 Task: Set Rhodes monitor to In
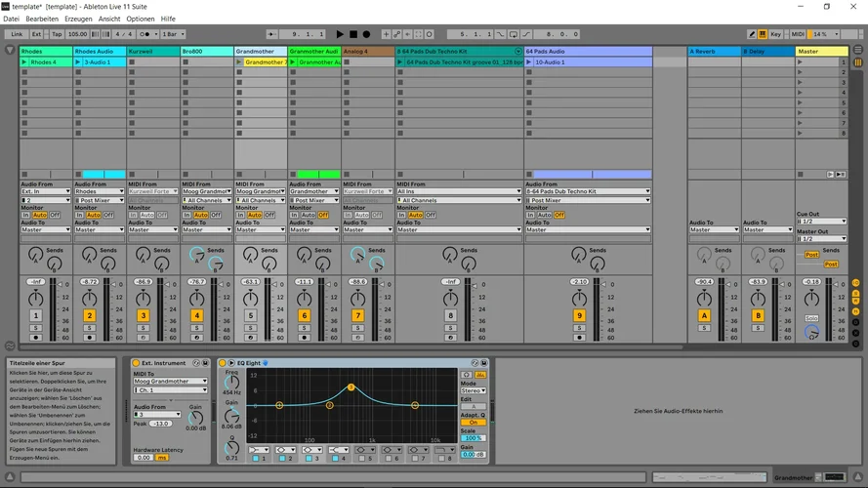click(x=26, y=215)
